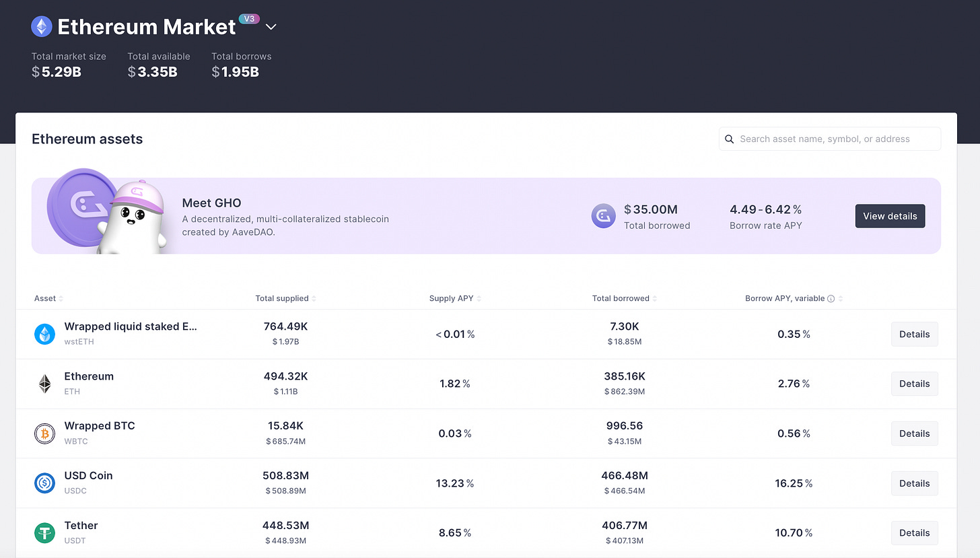Click the ETH diamond token icon

coord(44,384)
